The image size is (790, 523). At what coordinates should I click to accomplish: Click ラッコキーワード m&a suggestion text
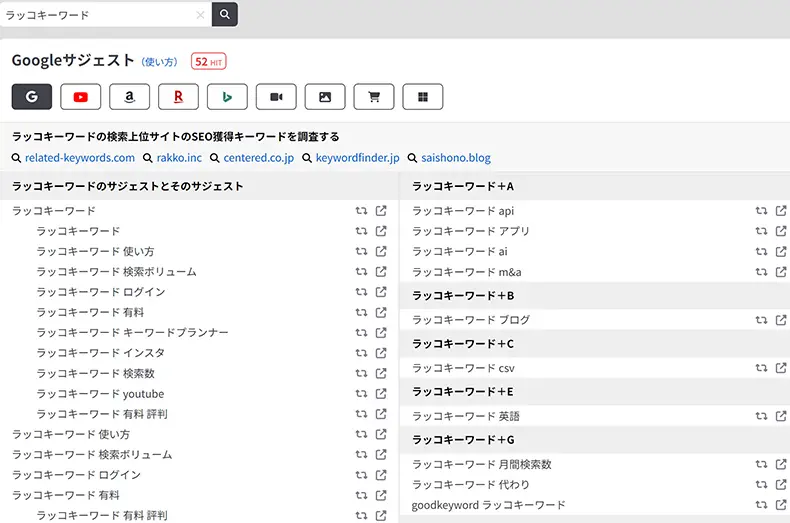pos(467,272)
